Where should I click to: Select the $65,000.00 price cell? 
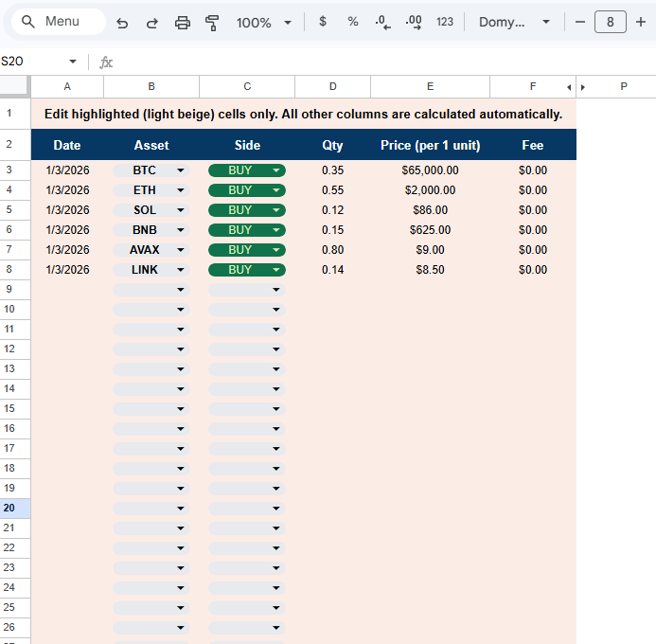pos(430,170)
